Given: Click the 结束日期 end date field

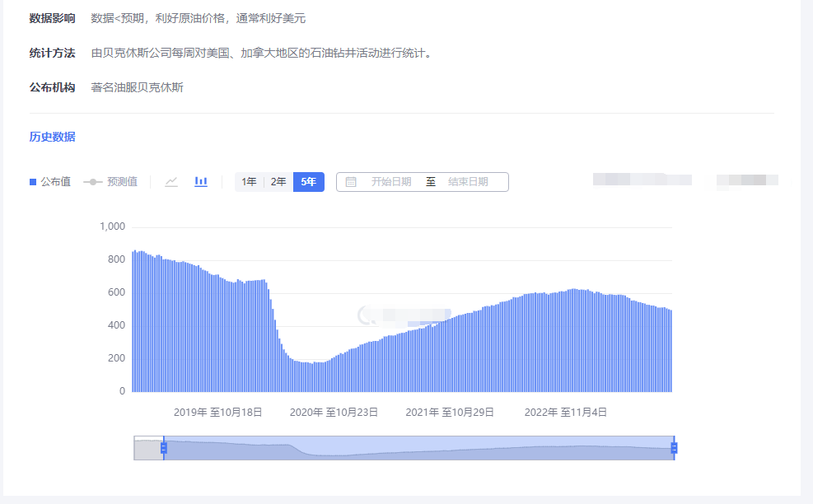Looking at the screenshot, I should click(x=468, y=182).
